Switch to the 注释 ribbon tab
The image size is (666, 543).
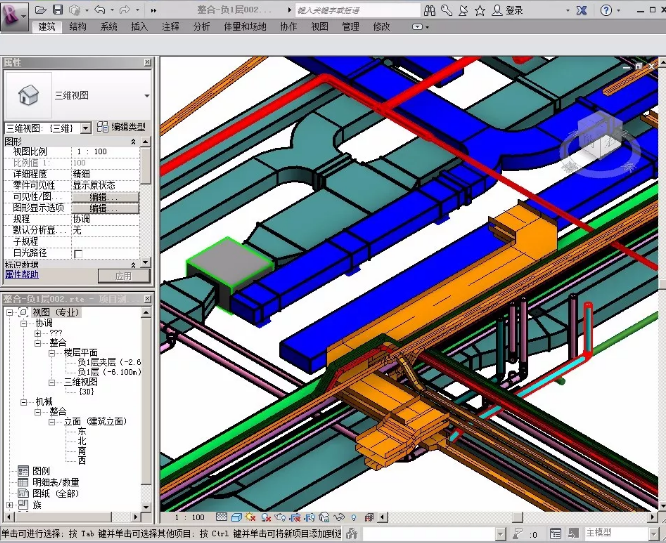[x=170, y=27]
